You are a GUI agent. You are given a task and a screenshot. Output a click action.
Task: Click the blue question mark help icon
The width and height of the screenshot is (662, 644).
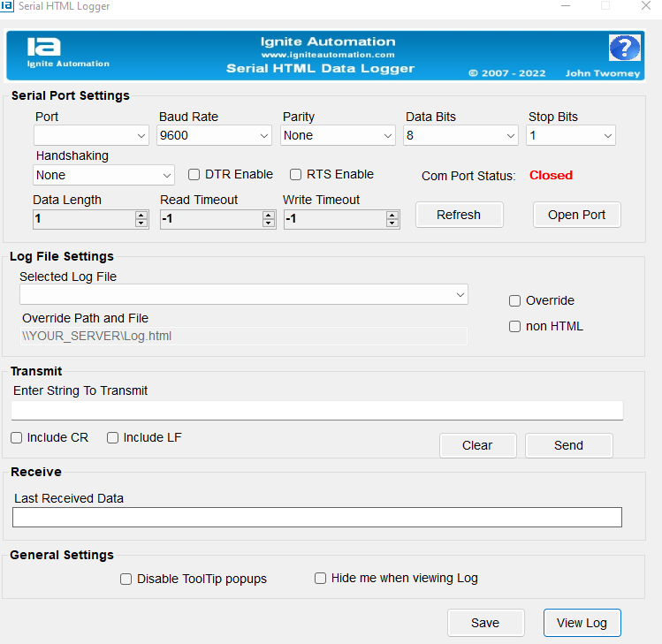pos(624,48)
